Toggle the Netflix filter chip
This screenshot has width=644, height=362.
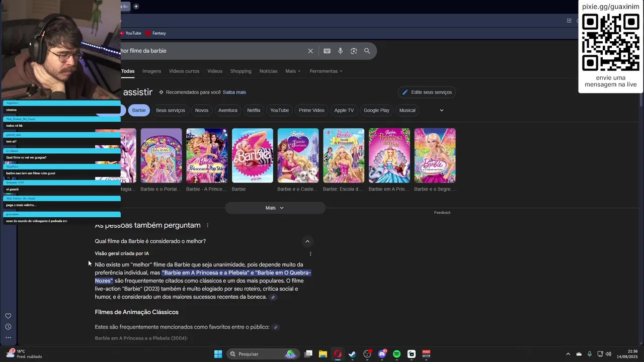click(254, 111)
